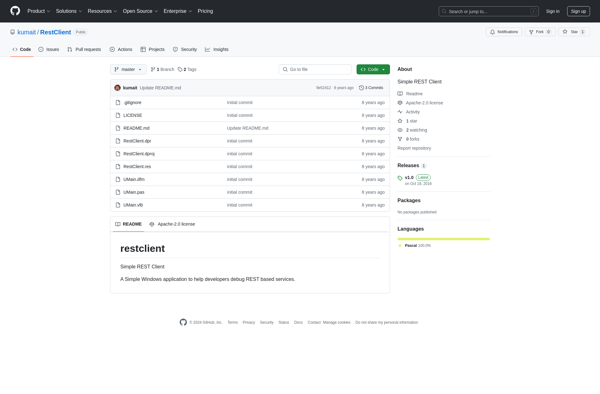The width and height of the screenshot is (600, 394).
Task: Open the GitHub home logo
Action: pos(15,11)
